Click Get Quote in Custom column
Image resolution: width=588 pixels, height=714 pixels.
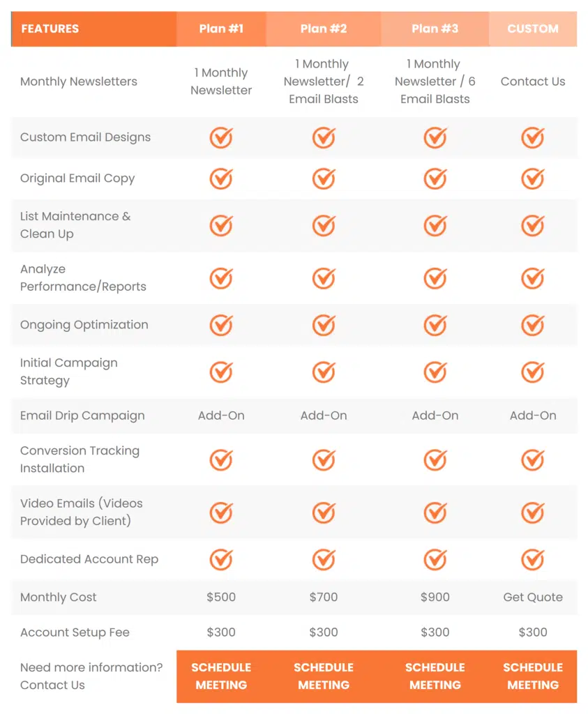pos(533,598)
